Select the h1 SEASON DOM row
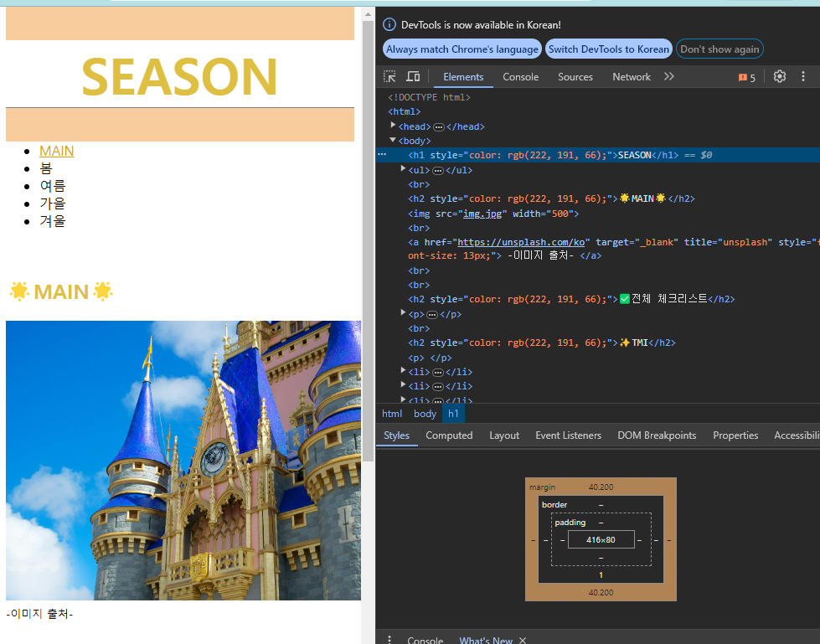820x644 pixels. pos(598,155)
